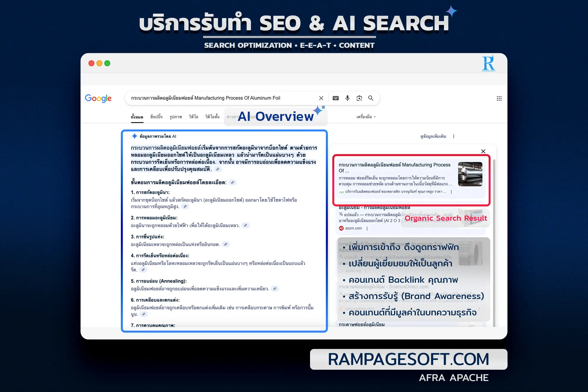Switch to the วิดีโอสั้น tab

(x=212, y=117)
